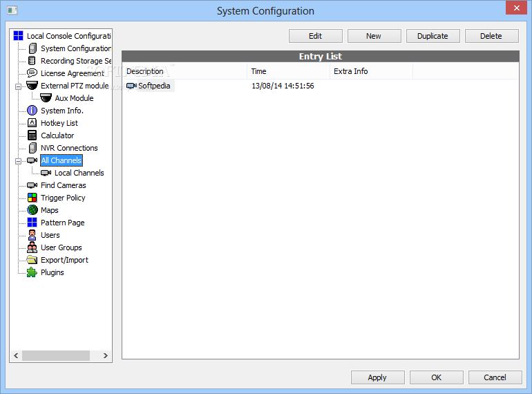Viewport: 532px width, 394px height.
Task: Click the Local Channels camera icon
Action: coord(46,173)
